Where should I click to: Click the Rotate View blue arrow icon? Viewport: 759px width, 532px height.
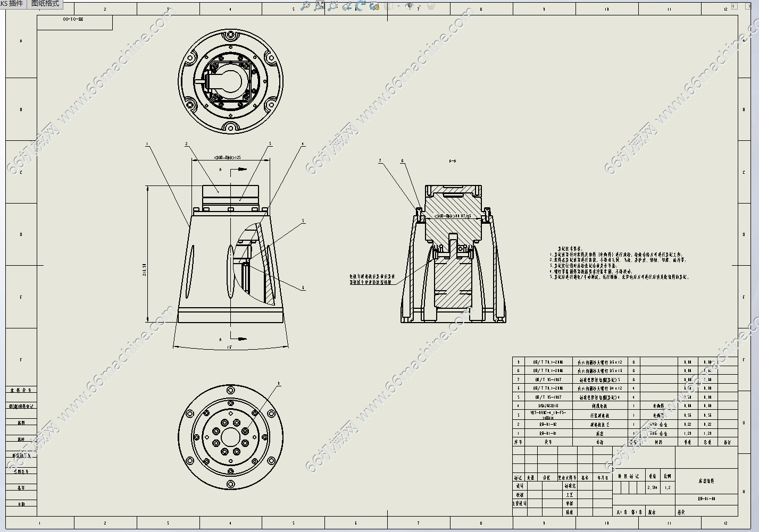(x=360, y=6)
